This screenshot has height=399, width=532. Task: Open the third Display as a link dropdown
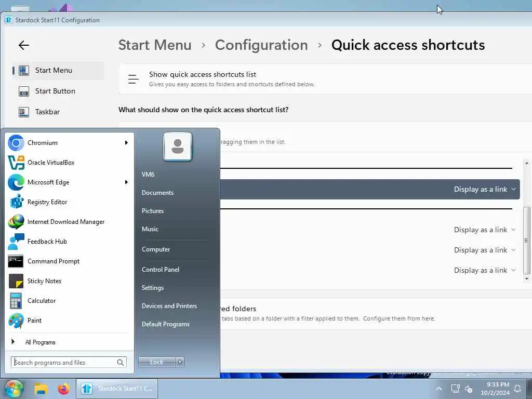pos(485,250)
